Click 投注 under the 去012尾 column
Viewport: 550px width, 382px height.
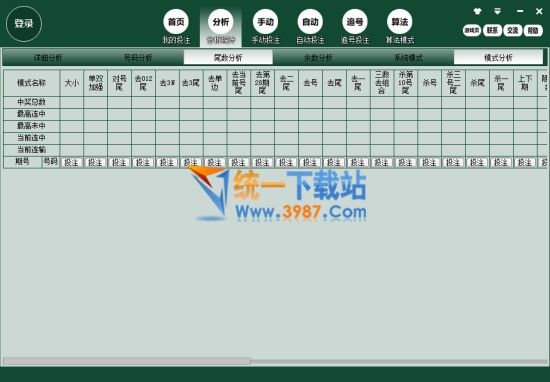point(143,162)
